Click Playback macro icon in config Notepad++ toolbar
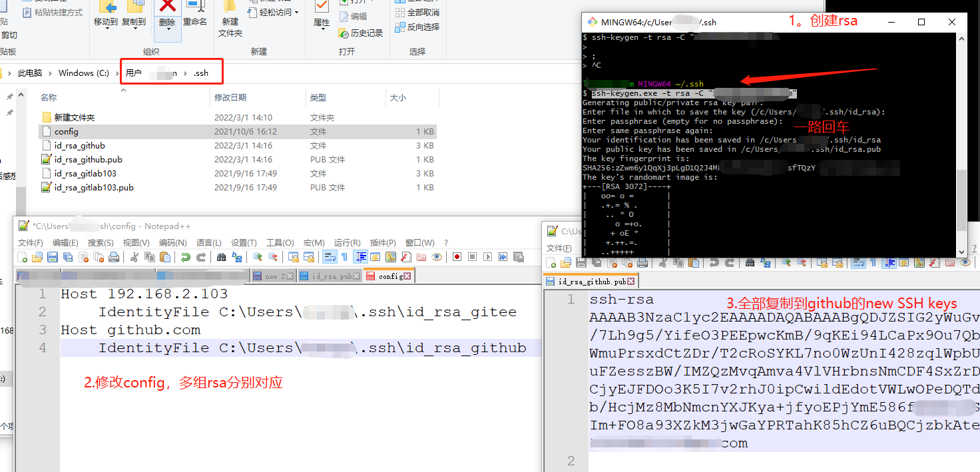Image resolution: width=980 pixels, height=472 pixels. (487, 257)
